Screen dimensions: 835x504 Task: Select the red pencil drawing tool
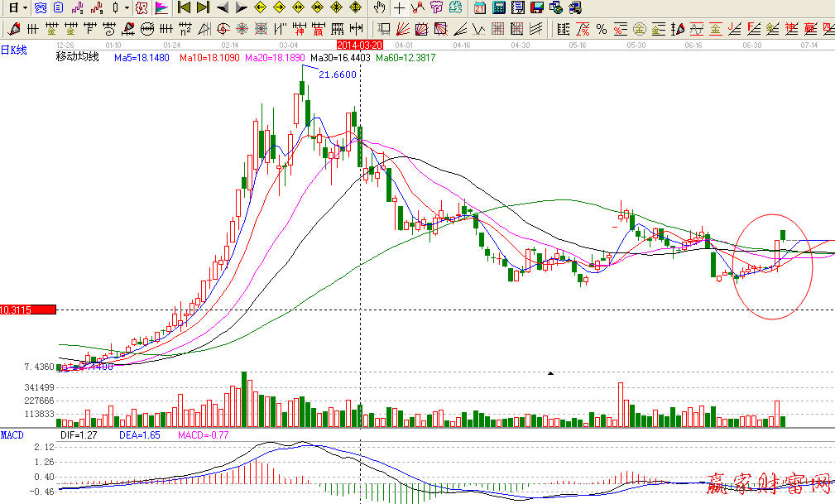point(13,30)
